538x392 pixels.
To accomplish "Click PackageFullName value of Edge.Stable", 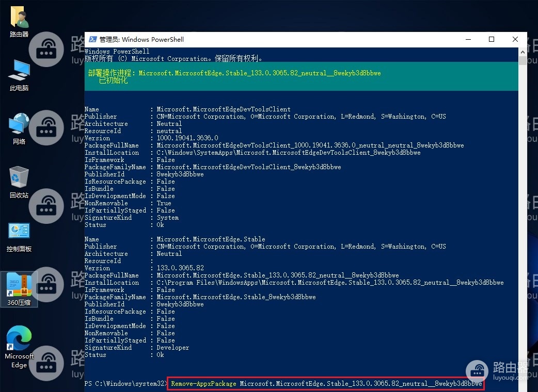I will coord(278,275).
